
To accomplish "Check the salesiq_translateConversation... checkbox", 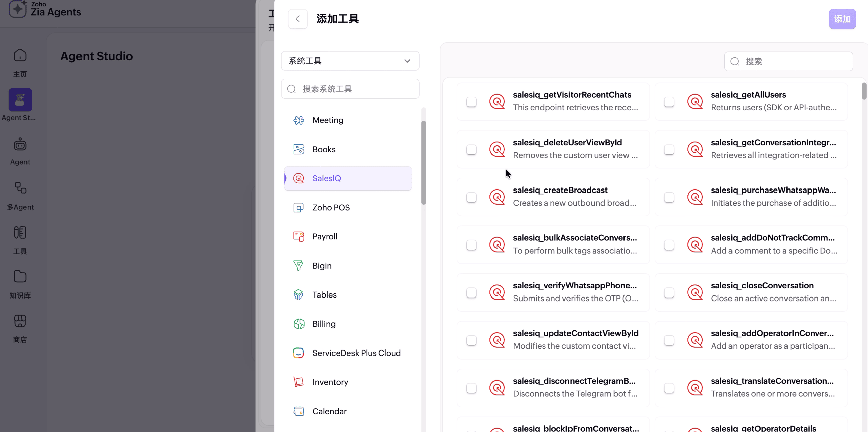I will [x=669, y=388].
